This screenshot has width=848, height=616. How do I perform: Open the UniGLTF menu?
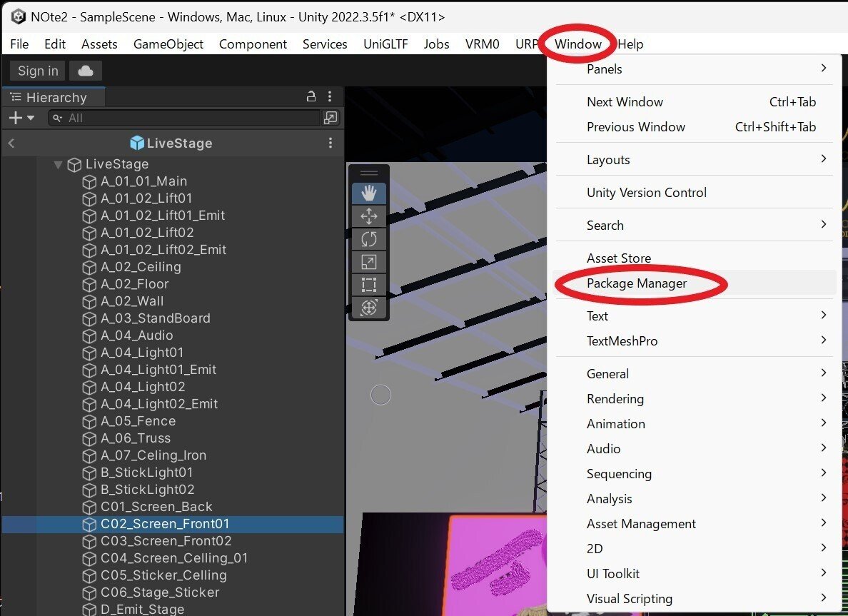click(385, 44)
